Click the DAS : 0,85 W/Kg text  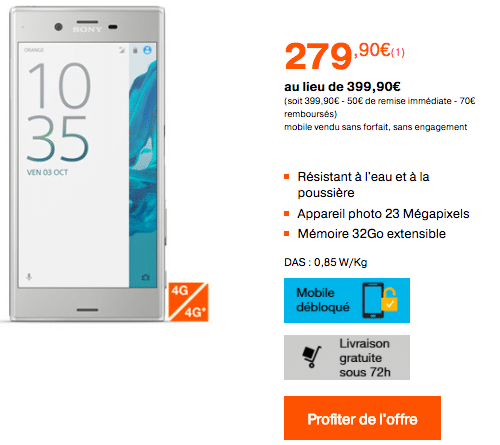coord(326,262)
